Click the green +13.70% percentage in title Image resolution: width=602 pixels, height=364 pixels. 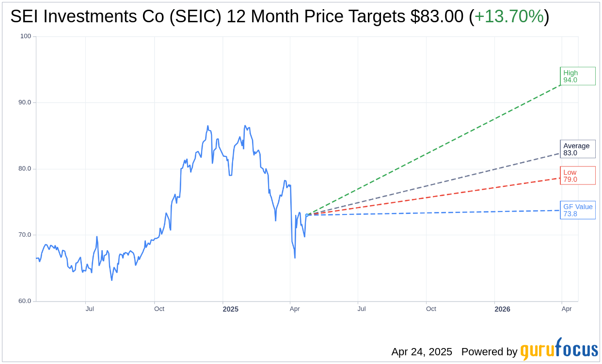pyautogui.click(x=508, y=16)
